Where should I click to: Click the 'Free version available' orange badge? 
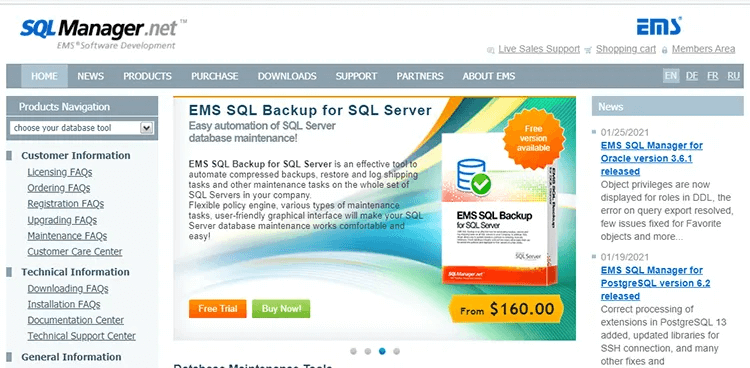[x=533, y=138]
